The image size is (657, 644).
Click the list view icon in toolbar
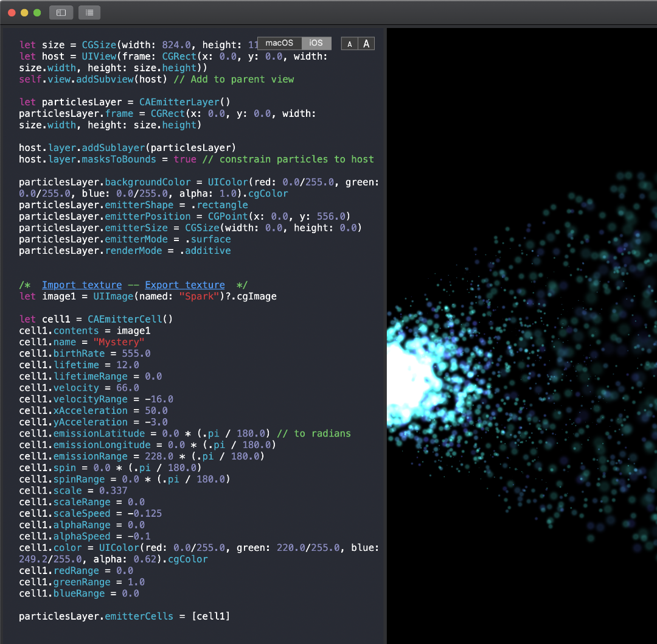(x=89, y=13)
